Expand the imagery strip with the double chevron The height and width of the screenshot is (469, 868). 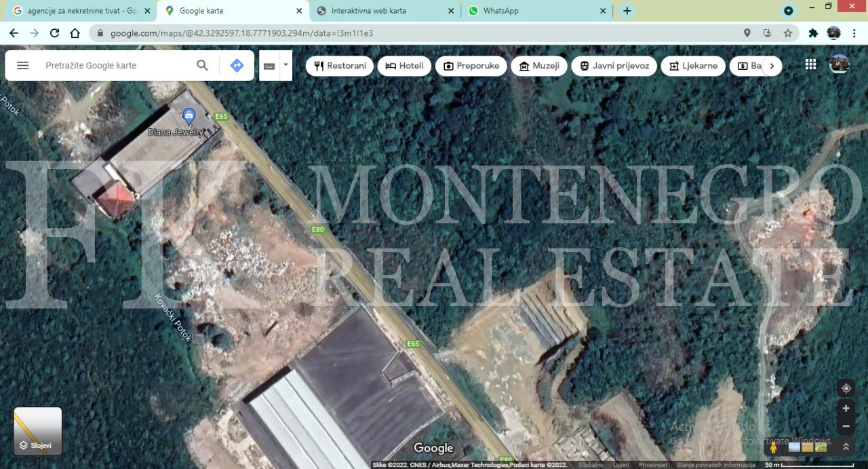(846, 447)
